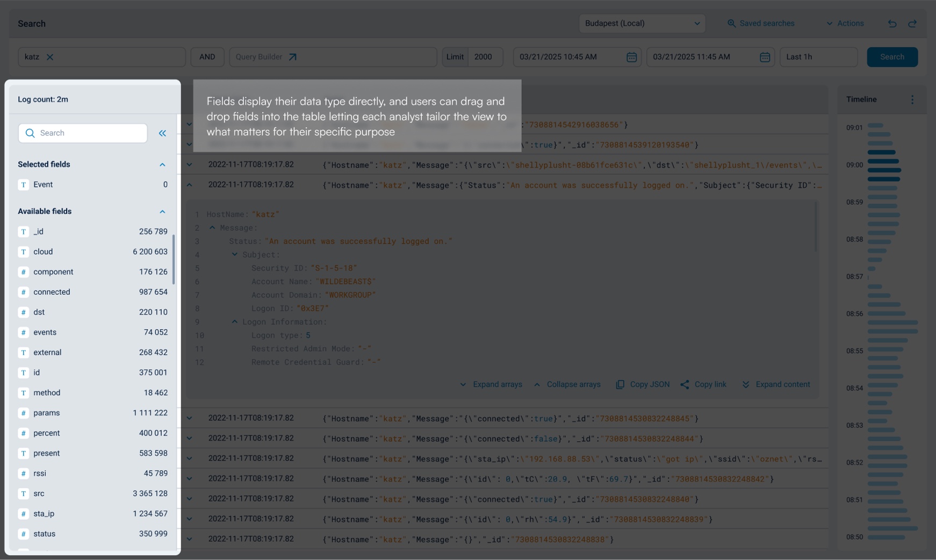Viewport: 936px width, 560px height.
Task: Click the Saved searches magnifier icon
Action: (731, 24)
